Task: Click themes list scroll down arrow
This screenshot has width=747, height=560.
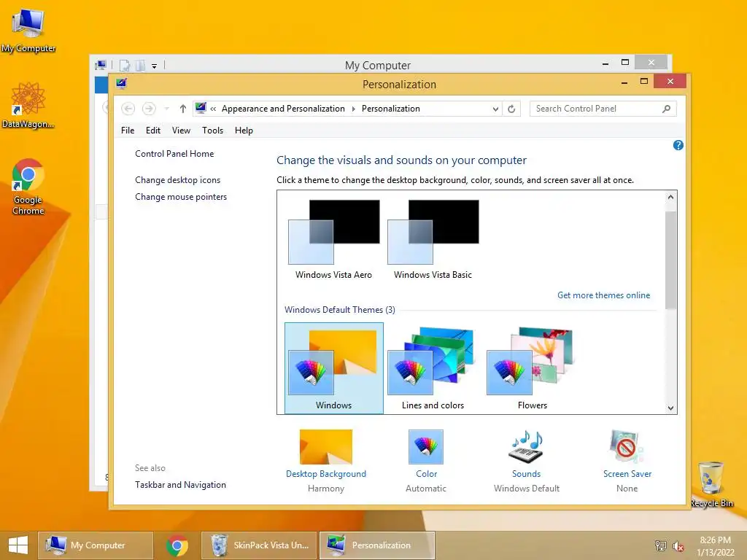Action: pos(671,408)
